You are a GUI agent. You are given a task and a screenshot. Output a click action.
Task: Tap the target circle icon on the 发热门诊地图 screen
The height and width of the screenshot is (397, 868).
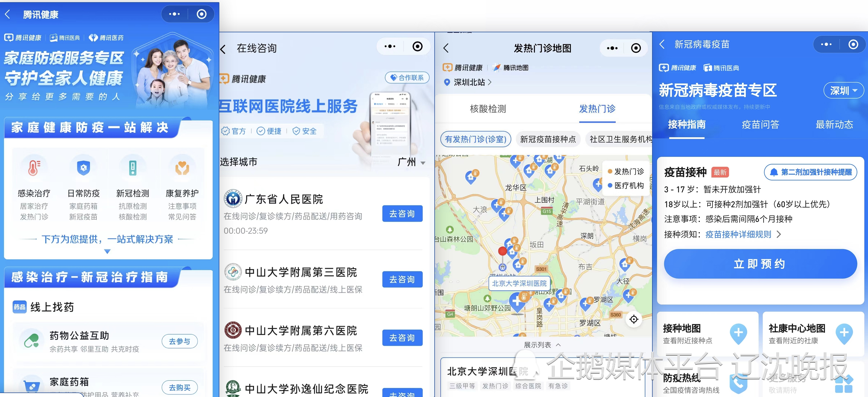pos(636,48)
